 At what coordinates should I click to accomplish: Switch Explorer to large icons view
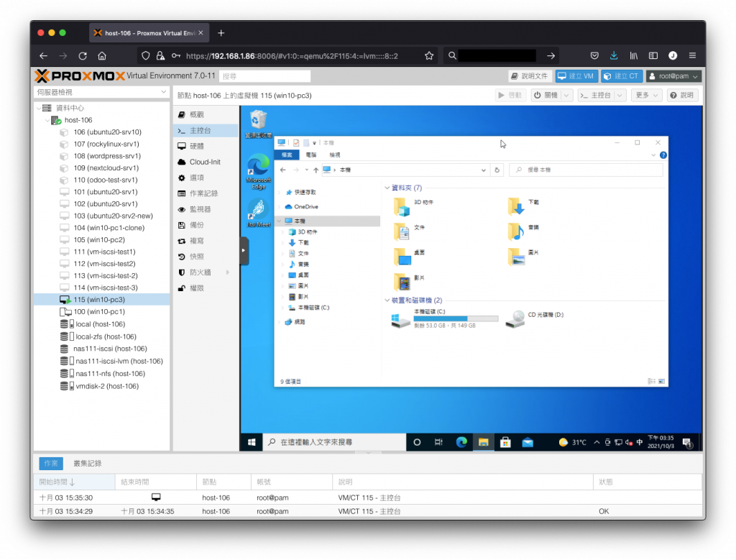tap(661, 382)
